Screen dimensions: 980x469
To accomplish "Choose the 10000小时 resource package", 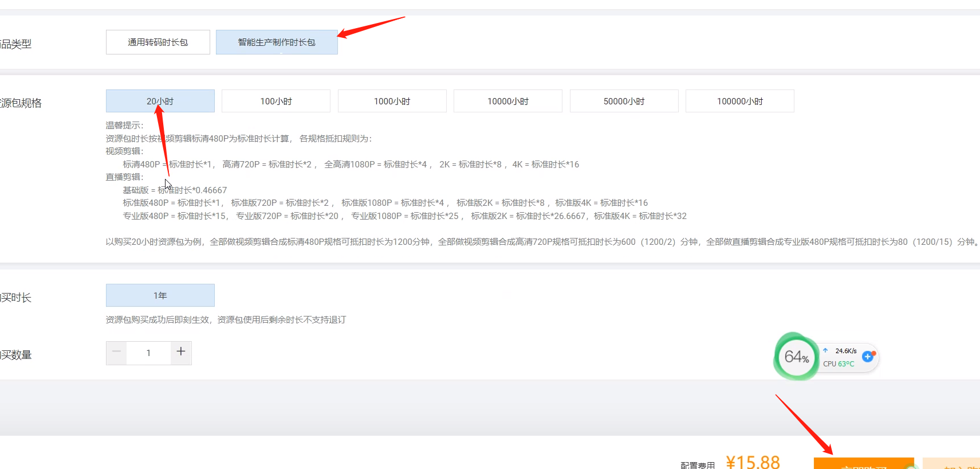I will [508, 101].
